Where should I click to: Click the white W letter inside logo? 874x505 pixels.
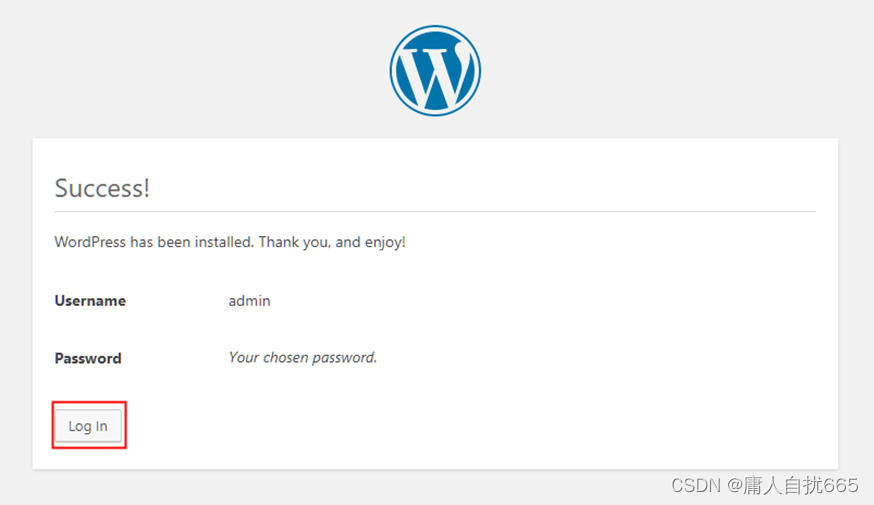pos(435,75)
